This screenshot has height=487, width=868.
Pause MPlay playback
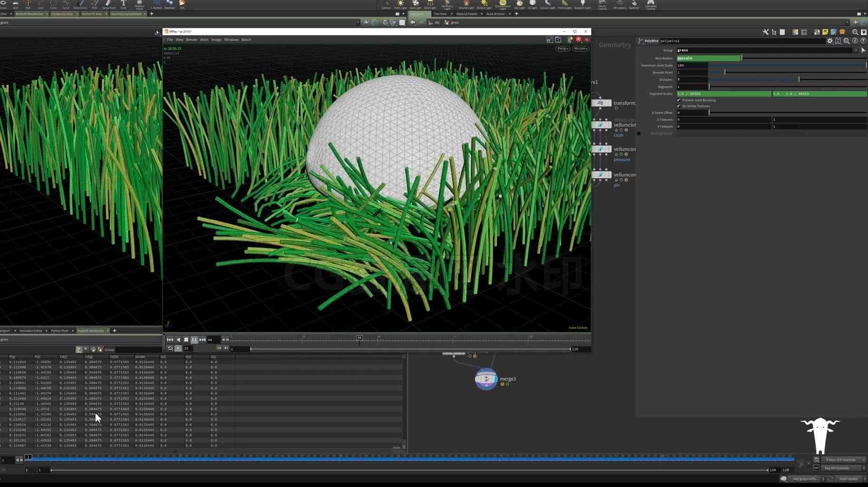194,340
